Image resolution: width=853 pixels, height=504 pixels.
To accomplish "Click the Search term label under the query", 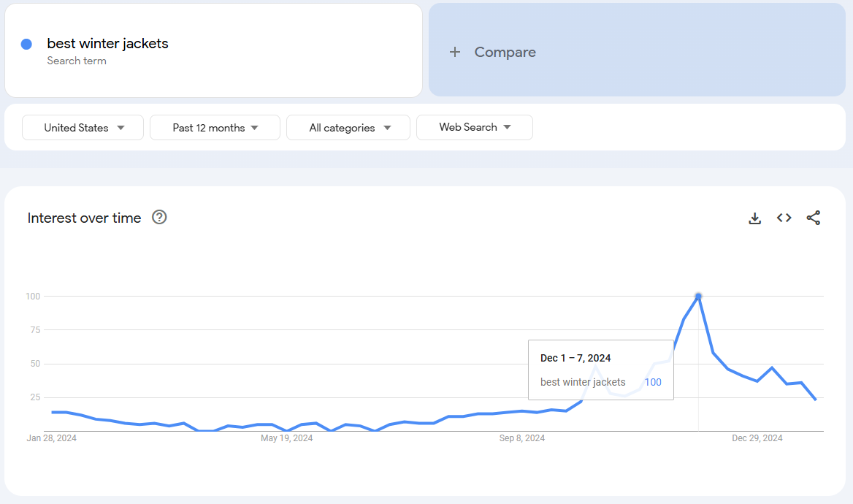I will pos(77,61).
